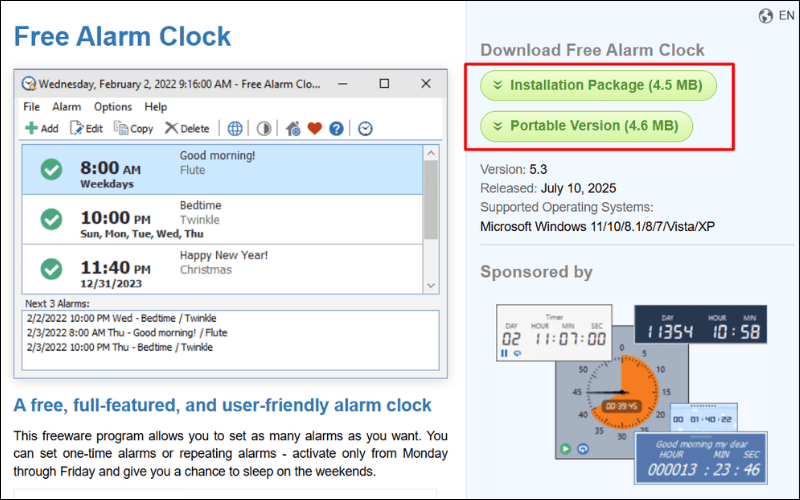Download the Portable Version (4.6 MB)
This screenshot has height=500, width=800.
tap(586, 126)
